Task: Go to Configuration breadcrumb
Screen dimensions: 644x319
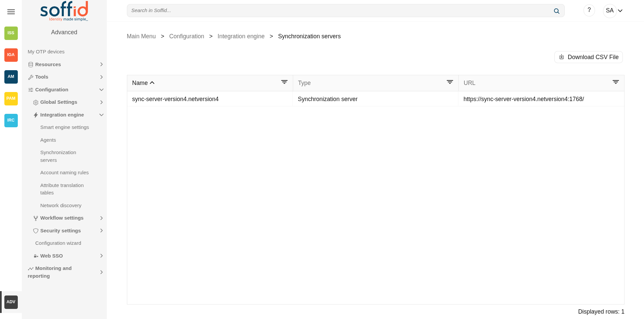Action: pos(187,36)
